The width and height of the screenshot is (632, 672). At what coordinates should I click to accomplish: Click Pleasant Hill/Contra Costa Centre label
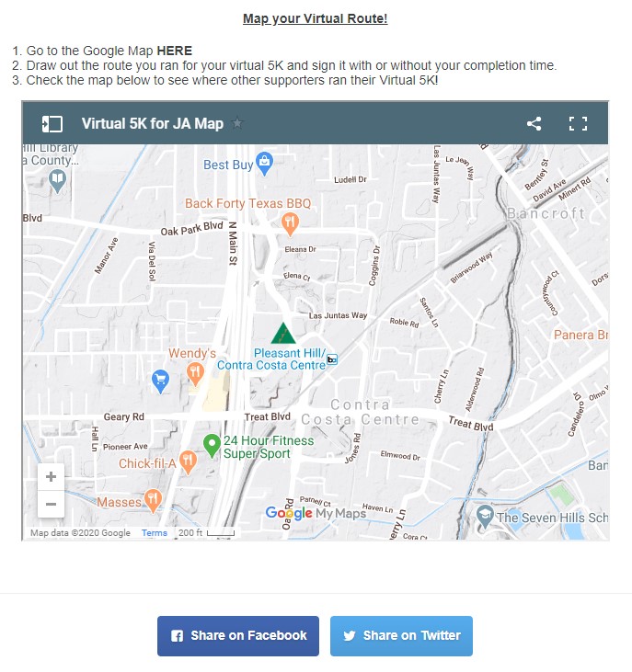tap(271, 359)
